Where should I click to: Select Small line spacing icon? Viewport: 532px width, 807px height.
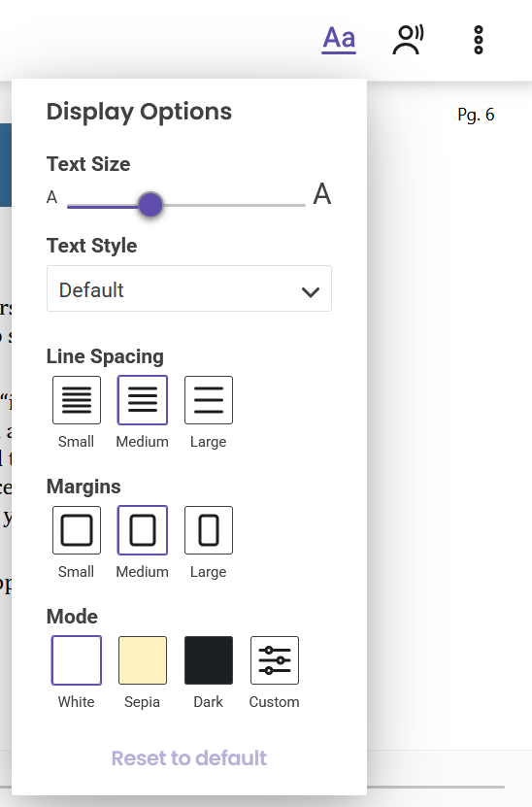(77, 400)
